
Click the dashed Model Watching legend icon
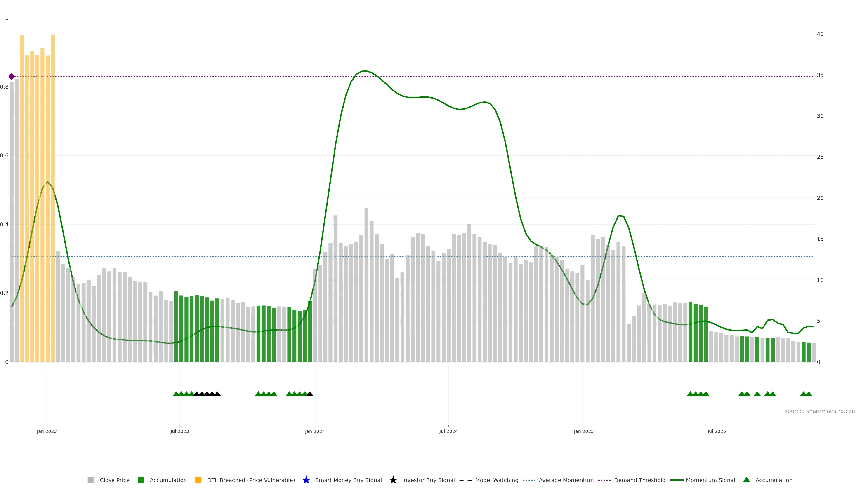point(465,480)
